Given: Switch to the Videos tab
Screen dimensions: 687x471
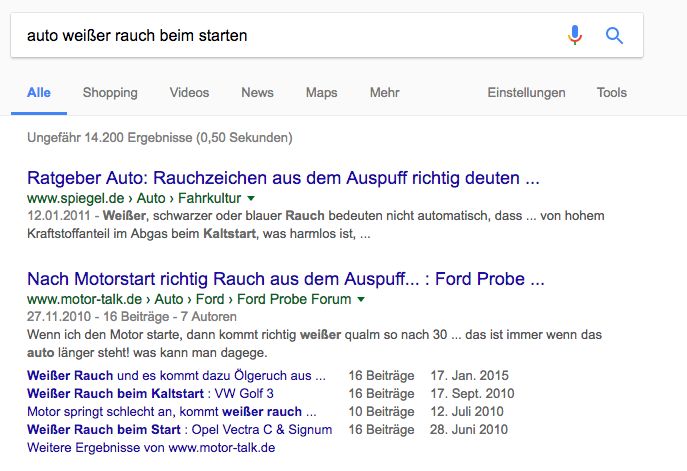Looking at the screenshot, I should 189,93.
